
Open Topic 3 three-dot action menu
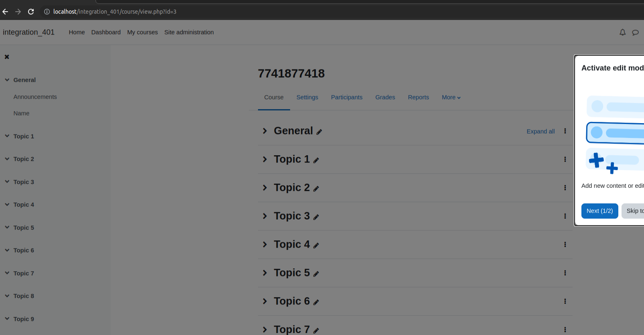[565, 216]
